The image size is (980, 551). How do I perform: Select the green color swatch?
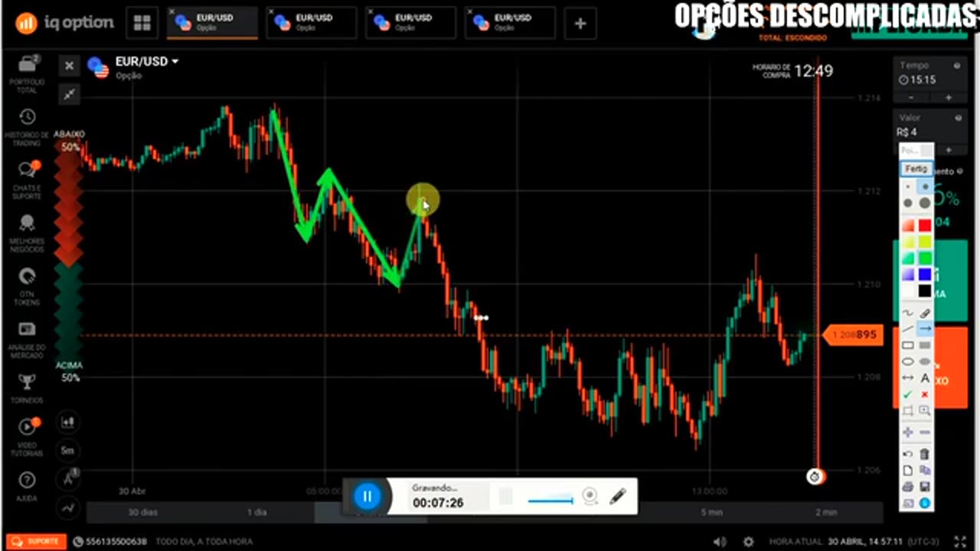925,259
